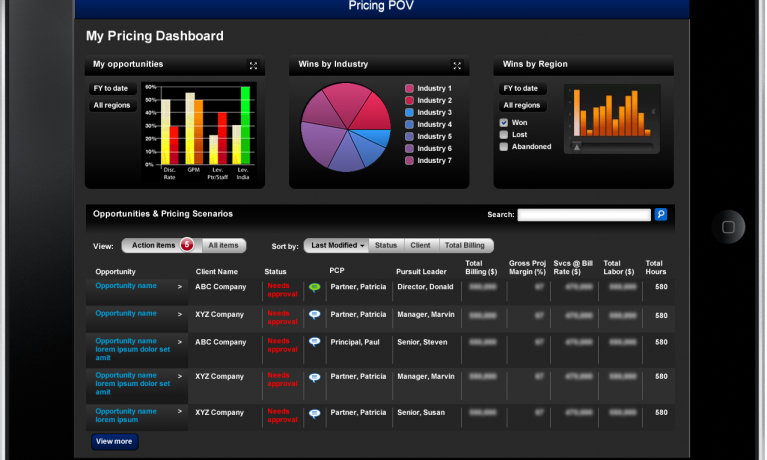Move the Wins by Region chart slider handle
This screenshot has width=767, height=460.
(577, 146)
